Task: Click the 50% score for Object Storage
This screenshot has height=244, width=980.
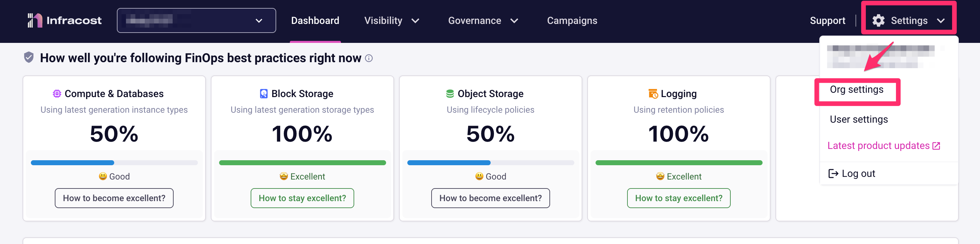Action: pos(490,134)
